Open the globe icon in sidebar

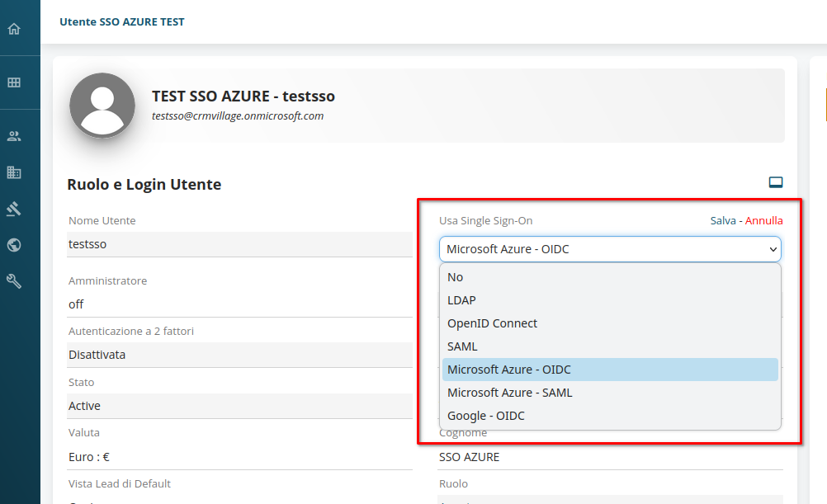(x=14, y=245)
